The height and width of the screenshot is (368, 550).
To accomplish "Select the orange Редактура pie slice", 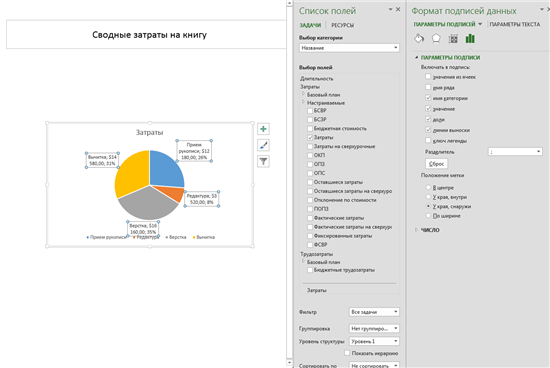I will click(175, 194).
